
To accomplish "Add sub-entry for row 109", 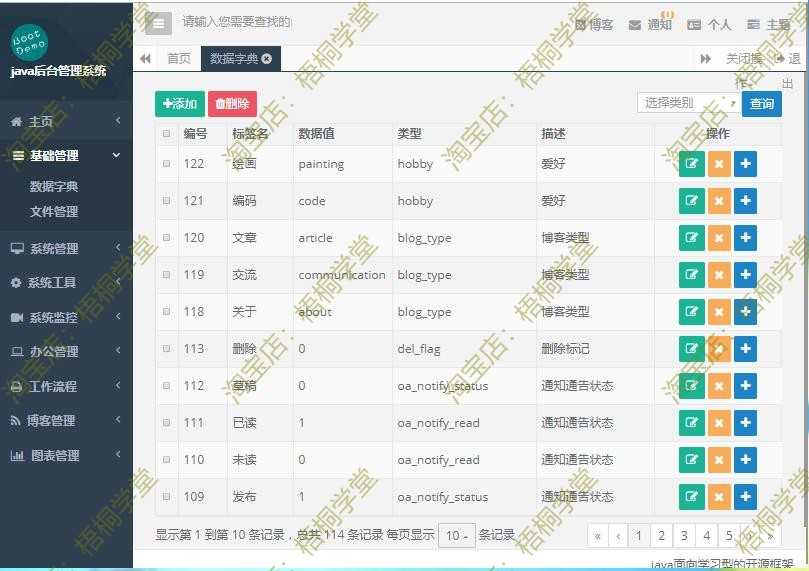I will [745, 497].
